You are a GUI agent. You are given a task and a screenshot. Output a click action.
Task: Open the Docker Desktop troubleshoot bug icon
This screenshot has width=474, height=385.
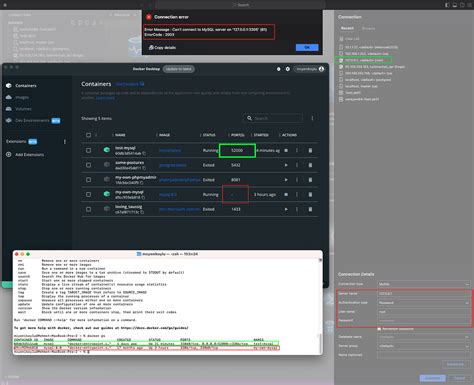click(279, 69)
